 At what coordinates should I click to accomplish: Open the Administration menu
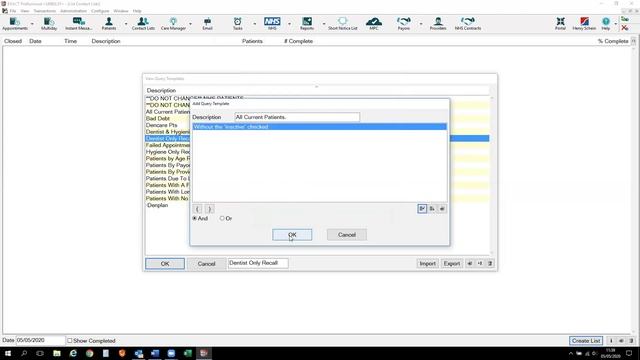73,11
